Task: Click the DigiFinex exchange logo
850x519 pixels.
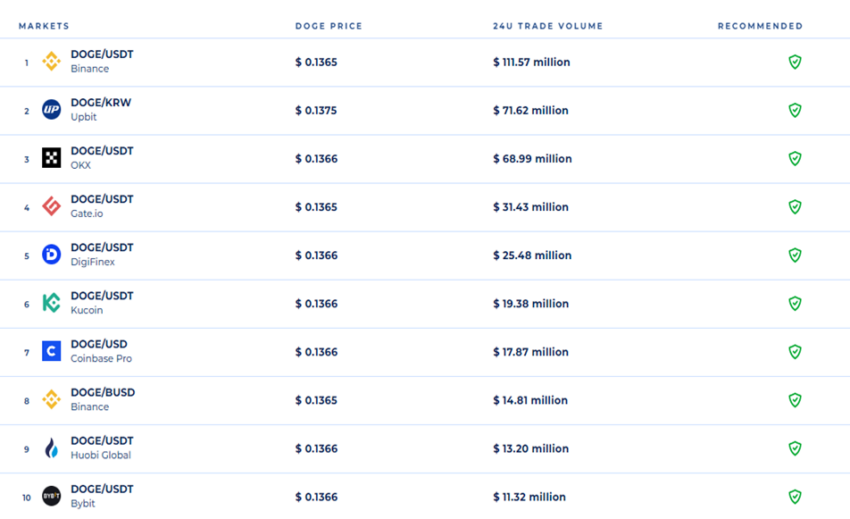Action: (51, 255)
